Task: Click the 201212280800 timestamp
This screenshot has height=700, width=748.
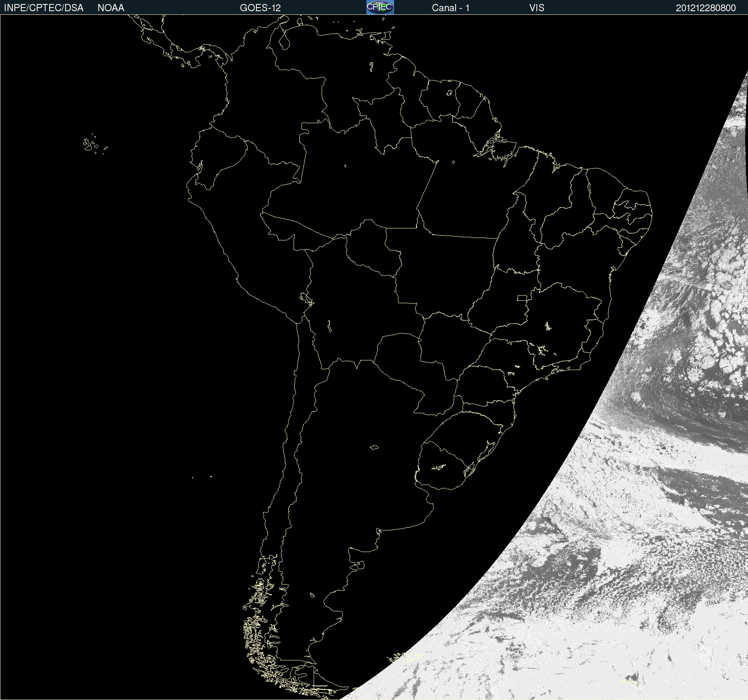Action: 706,8
